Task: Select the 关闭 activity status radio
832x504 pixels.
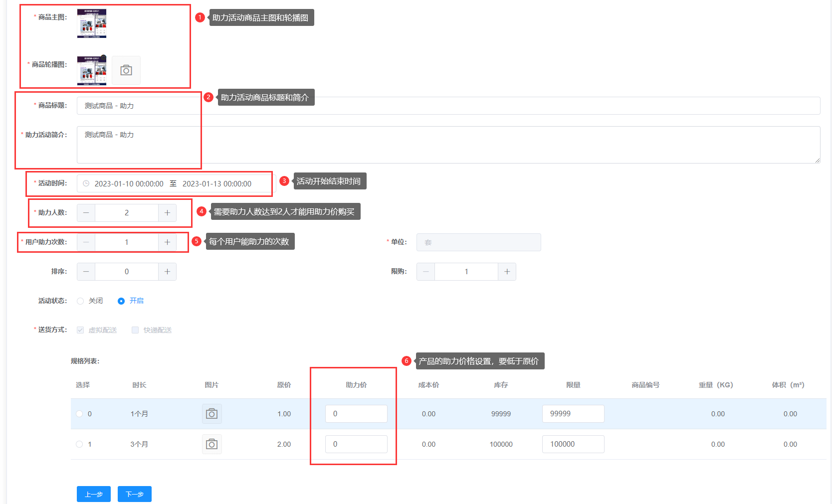Action: coord(80,301)
